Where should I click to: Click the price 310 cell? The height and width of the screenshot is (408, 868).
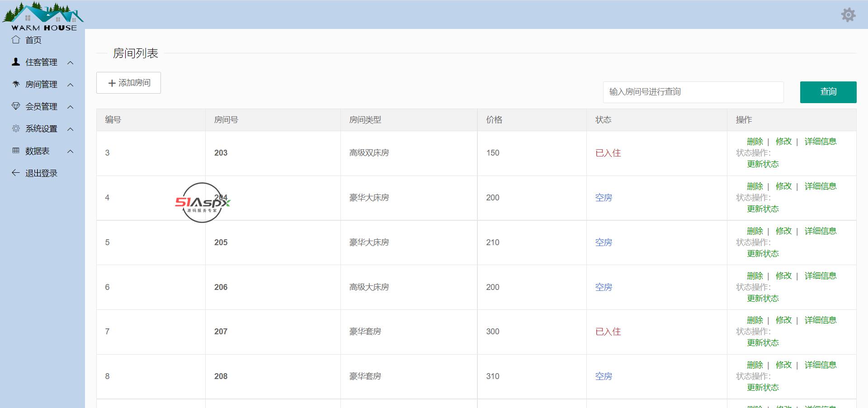pyautogui.click(x=532, y=376)
